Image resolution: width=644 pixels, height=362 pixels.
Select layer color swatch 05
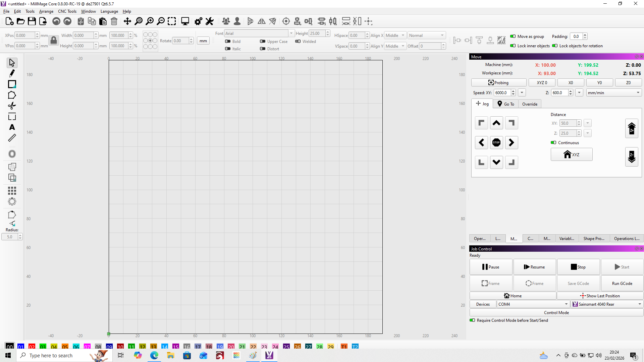[x=65, y=347]
